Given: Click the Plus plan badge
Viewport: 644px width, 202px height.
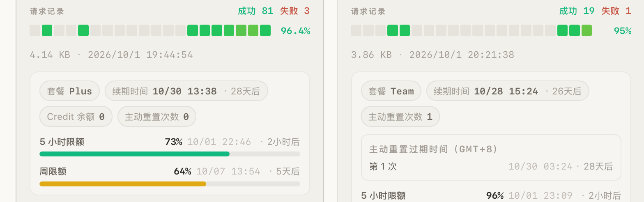Looking at the screenshot, I should [69, 91].
